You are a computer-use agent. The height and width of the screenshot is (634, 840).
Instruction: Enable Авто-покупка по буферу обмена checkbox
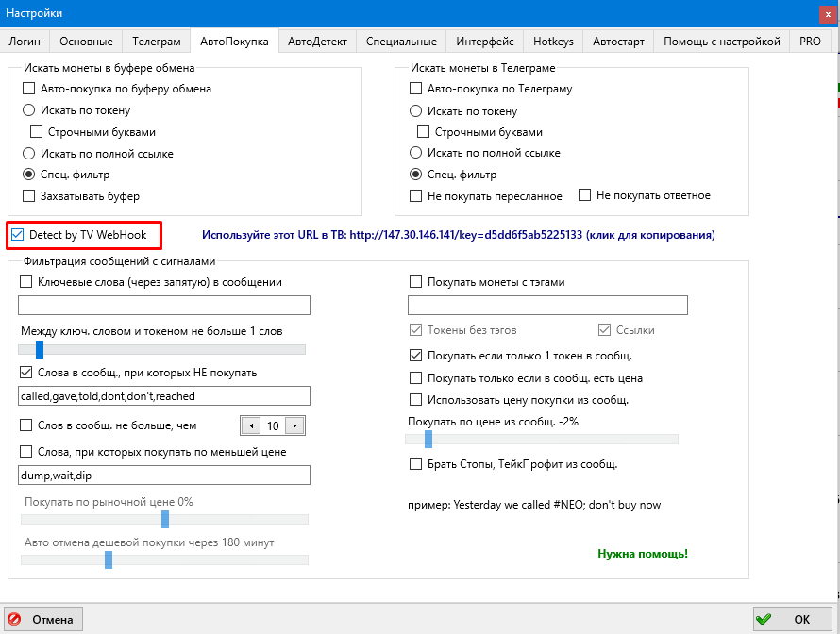(28, 89)
